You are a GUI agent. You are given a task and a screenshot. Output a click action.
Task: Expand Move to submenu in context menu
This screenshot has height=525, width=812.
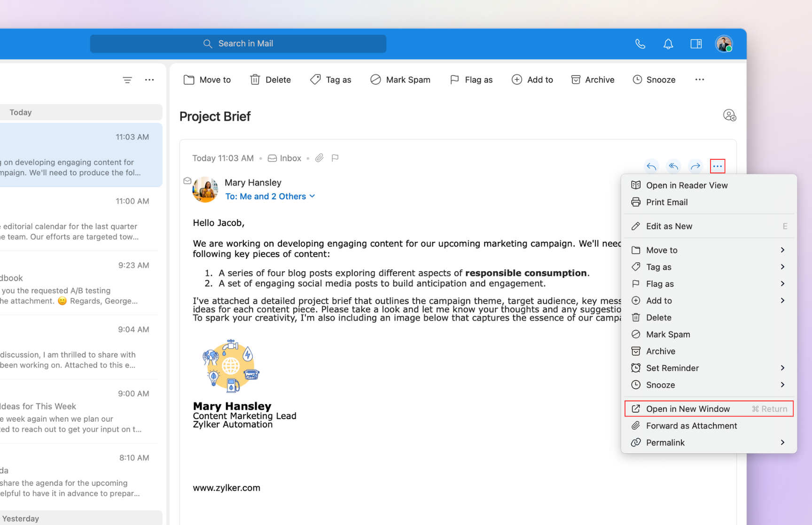[x=709, y=250]
